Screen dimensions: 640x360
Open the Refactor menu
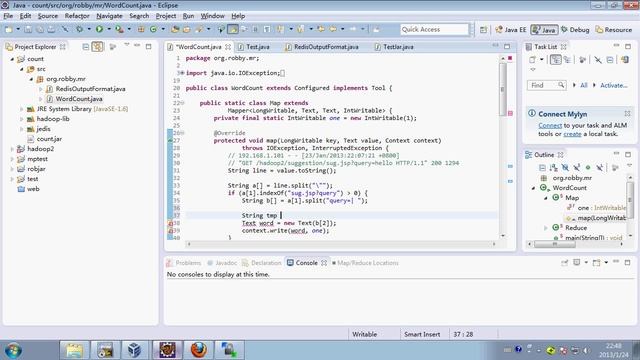[x=77, y=16]
